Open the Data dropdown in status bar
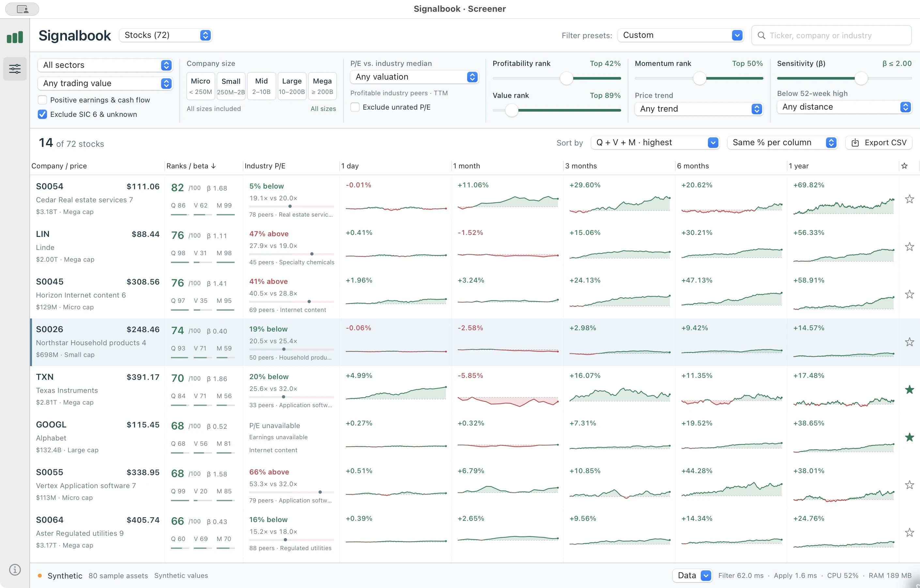 [692, 575]
